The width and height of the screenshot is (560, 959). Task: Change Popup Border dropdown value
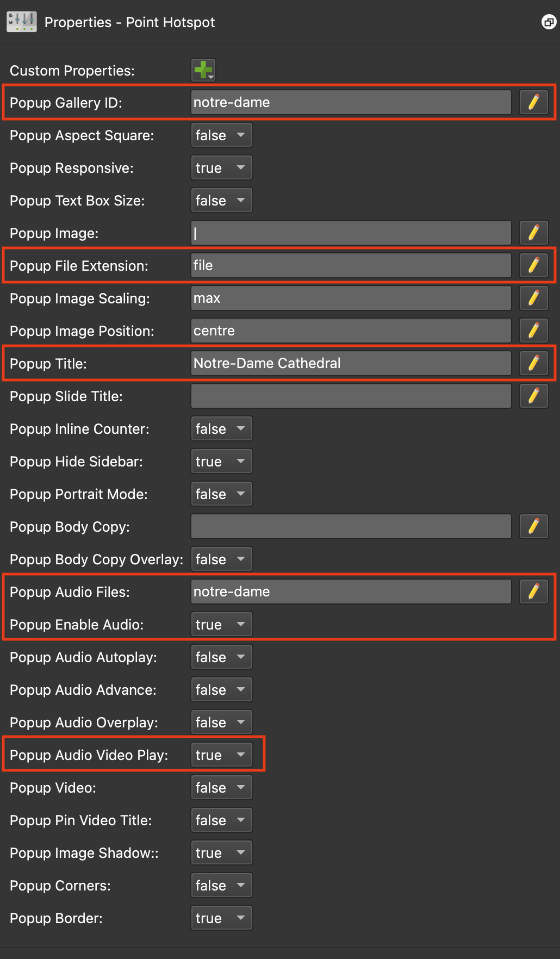[x=222, y=918]
